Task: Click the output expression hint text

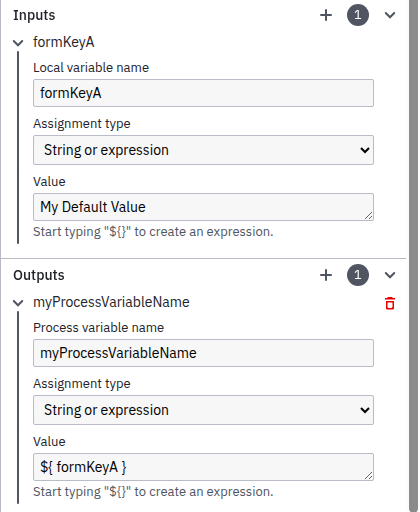Action: [x=153, y=492]
